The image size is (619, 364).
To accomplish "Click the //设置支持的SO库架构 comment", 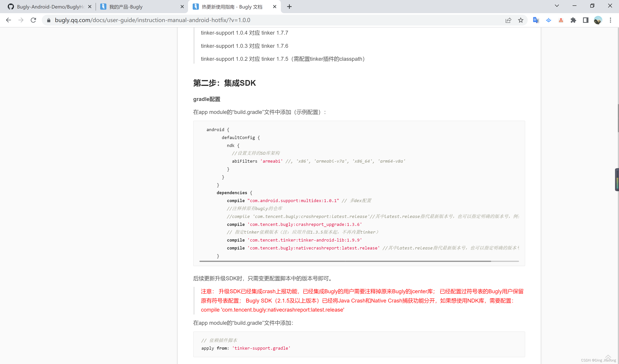I will pyautogui.click(x=256, y=153).
